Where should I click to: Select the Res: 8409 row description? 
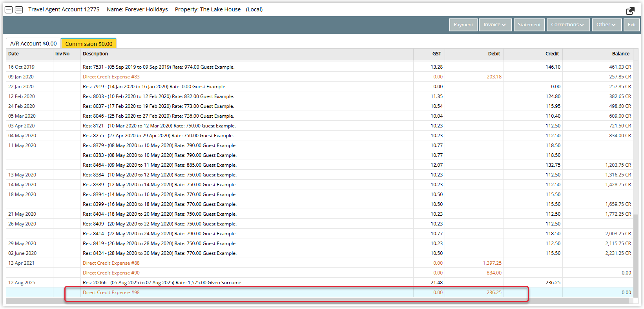160,224
